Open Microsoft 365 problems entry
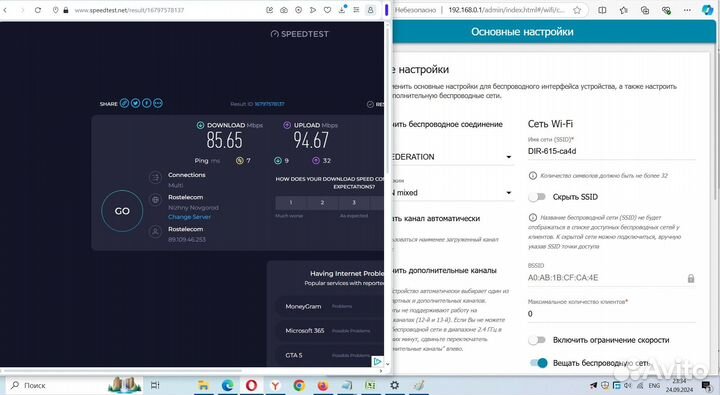Viewport: 720px width, 395px height. pos(330,331)
